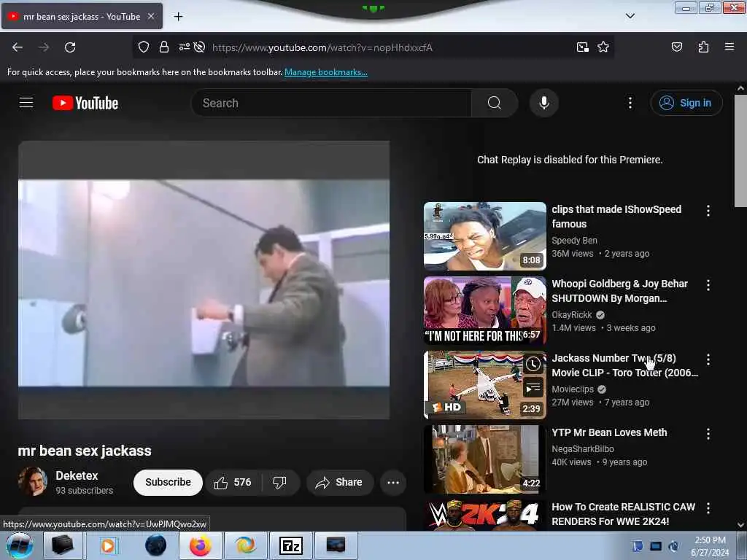
Task: Open Movieclips channel name
Action: point(573,389)
